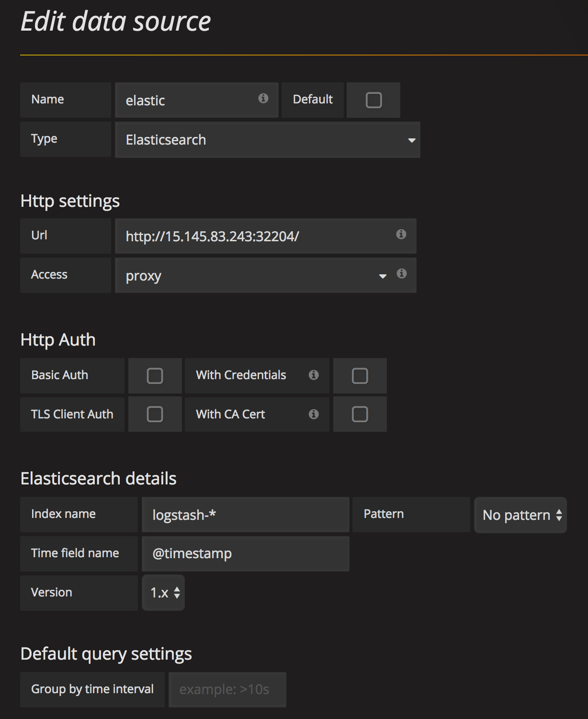Click the Url input field
Image resolution: width=588 pixels, height=719 pixels.
(x=265, y=236)
